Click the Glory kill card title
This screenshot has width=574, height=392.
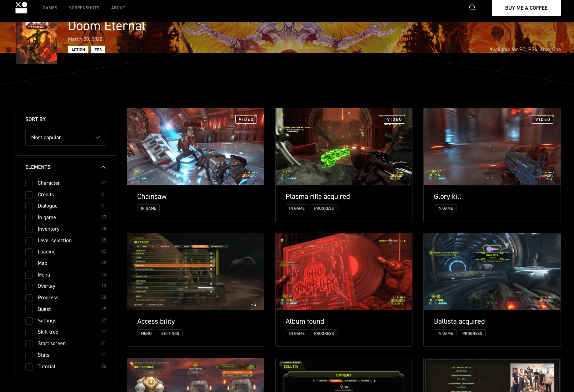447,197
